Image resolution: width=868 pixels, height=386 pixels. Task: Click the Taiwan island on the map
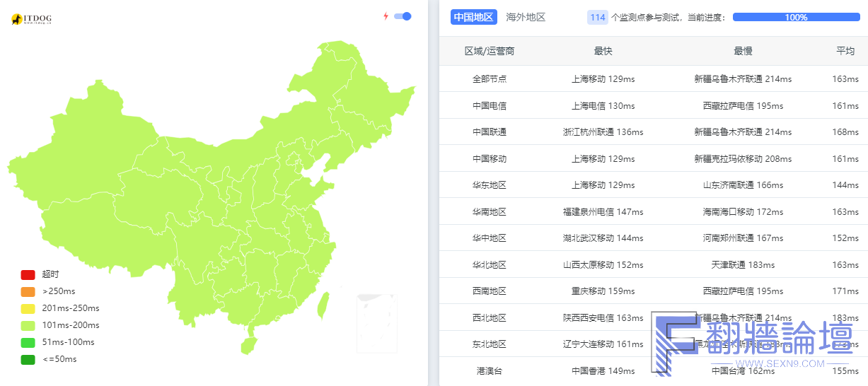point(324,304)
